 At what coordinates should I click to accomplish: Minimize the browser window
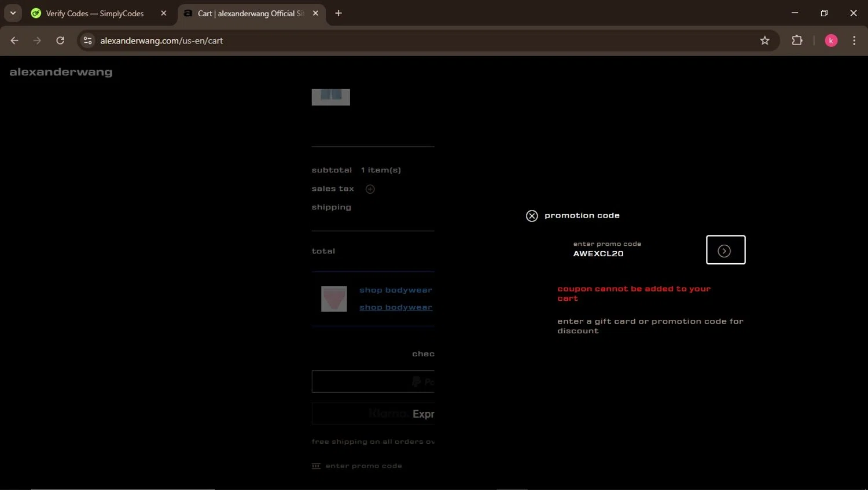[x=795, y=13]
